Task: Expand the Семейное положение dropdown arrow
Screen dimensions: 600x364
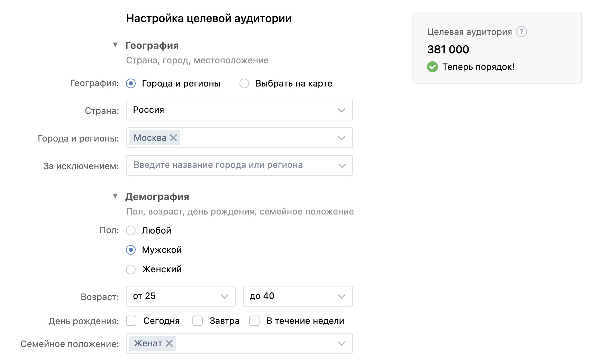Action: [342, 343]
